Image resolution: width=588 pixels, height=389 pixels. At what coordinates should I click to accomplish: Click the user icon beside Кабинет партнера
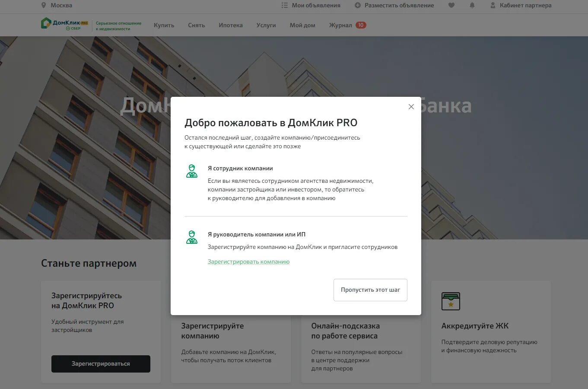click(493, 5)
